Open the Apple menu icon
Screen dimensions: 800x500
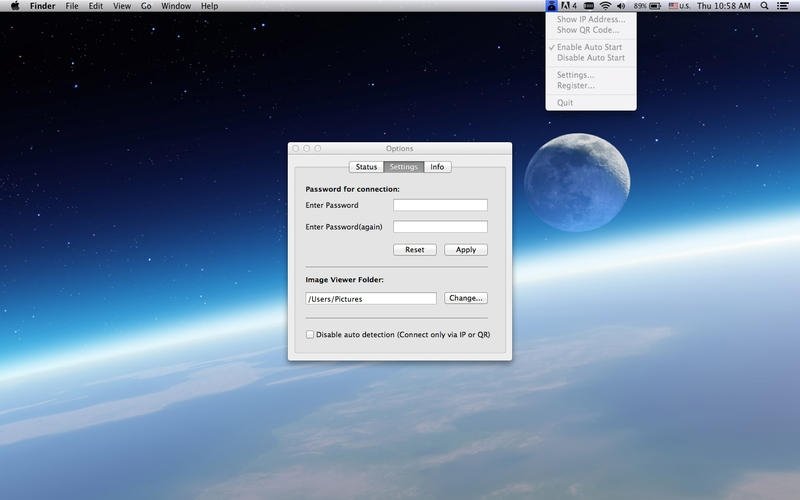(x=15, y=6)
